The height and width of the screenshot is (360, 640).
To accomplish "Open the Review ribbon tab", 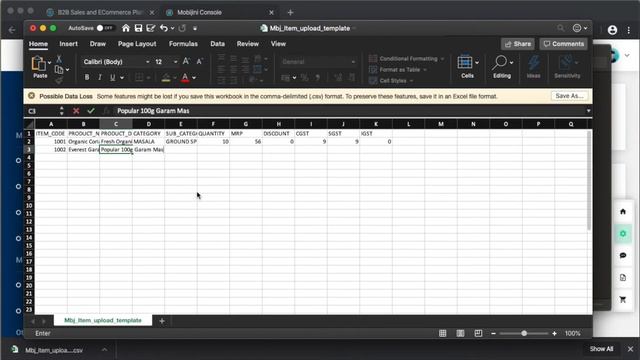I will tap(248, 44).
